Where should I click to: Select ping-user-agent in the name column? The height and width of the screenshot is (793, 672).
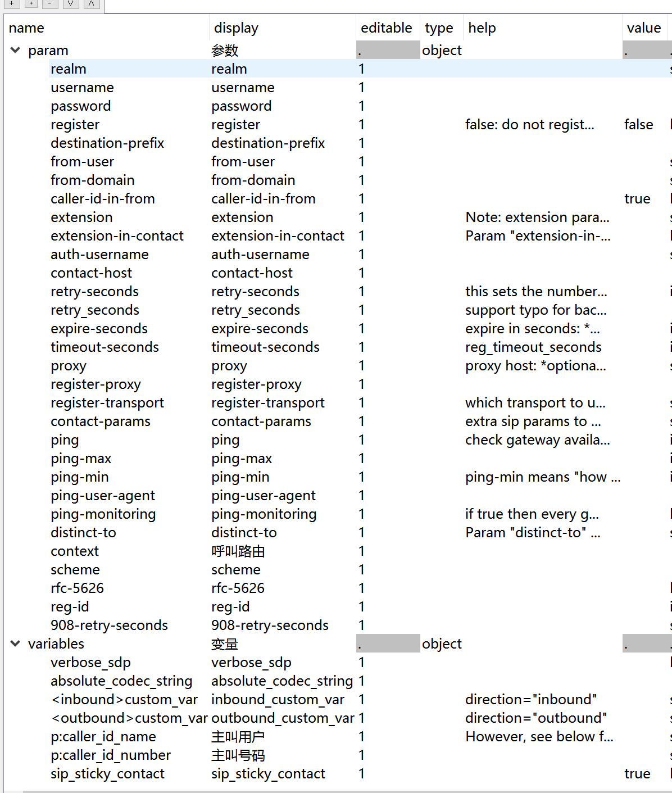[103, 496]
